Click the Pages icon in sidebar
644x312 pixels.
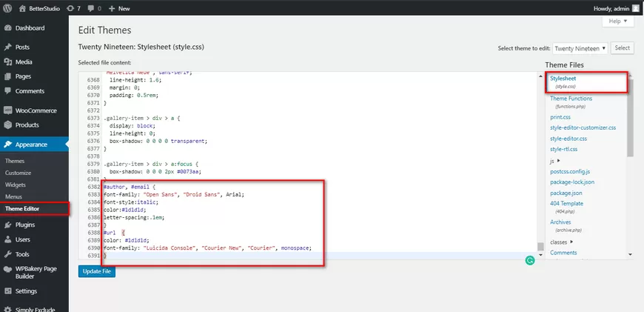7,76
